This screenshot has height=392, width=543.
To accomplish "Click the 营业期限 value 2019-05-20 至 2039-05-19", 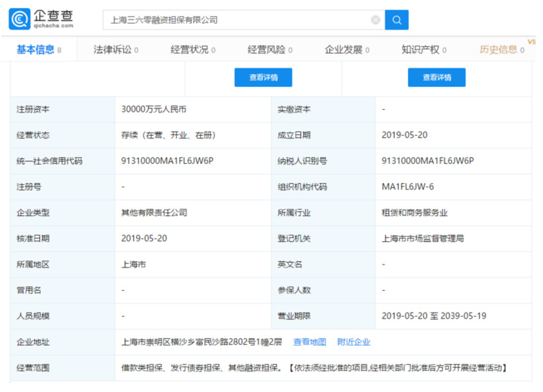I will pyautogui.click(x=434, y=316).
